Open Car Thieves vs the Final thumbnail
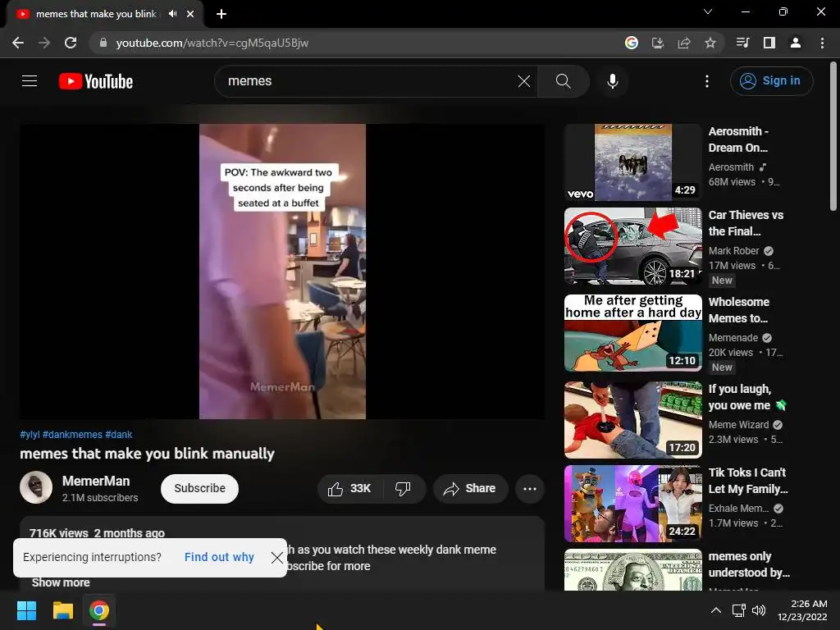The image size is (840, 630). coord(633,246)
